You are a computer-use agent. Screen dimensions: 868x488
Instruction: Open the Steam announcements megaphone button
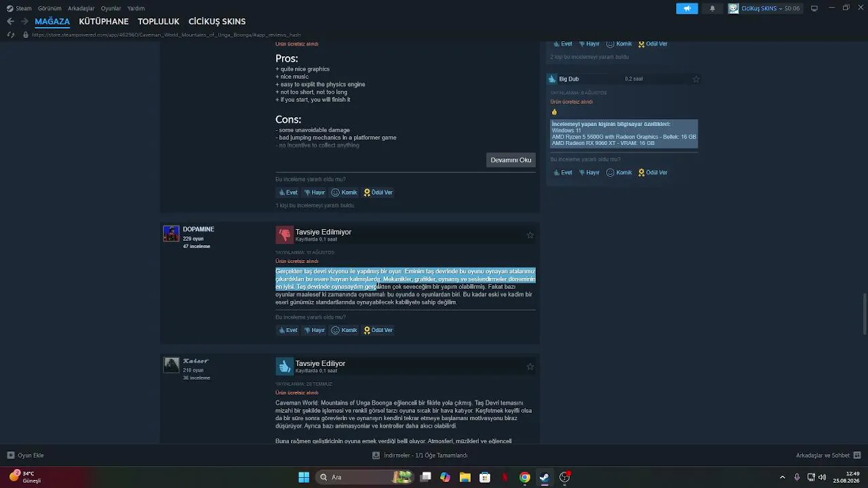click(x=687, y=8)
